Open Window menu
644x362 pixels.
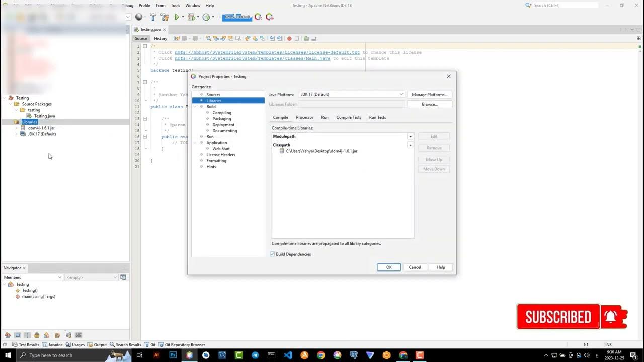coord(193,5)
